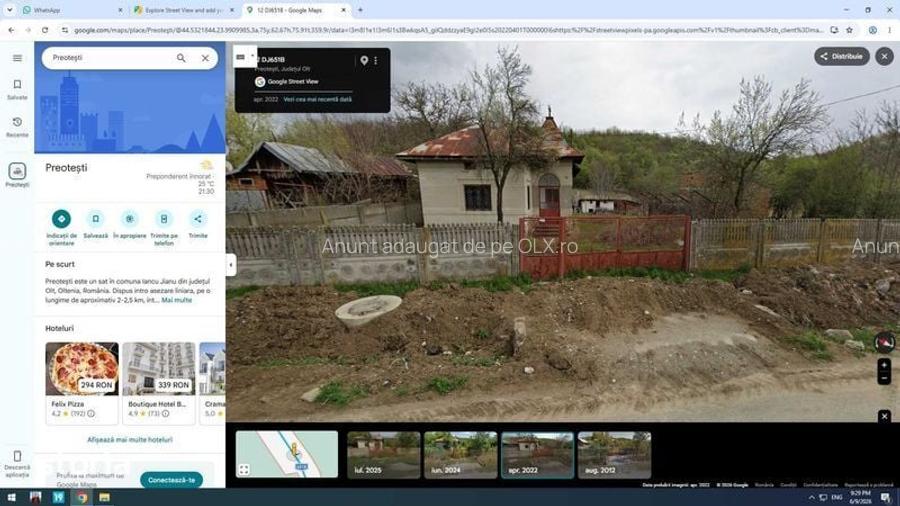This screenshot has height=506, width=900.
Task: Click Boutique Hotel rating info icon
Action: 165,413
